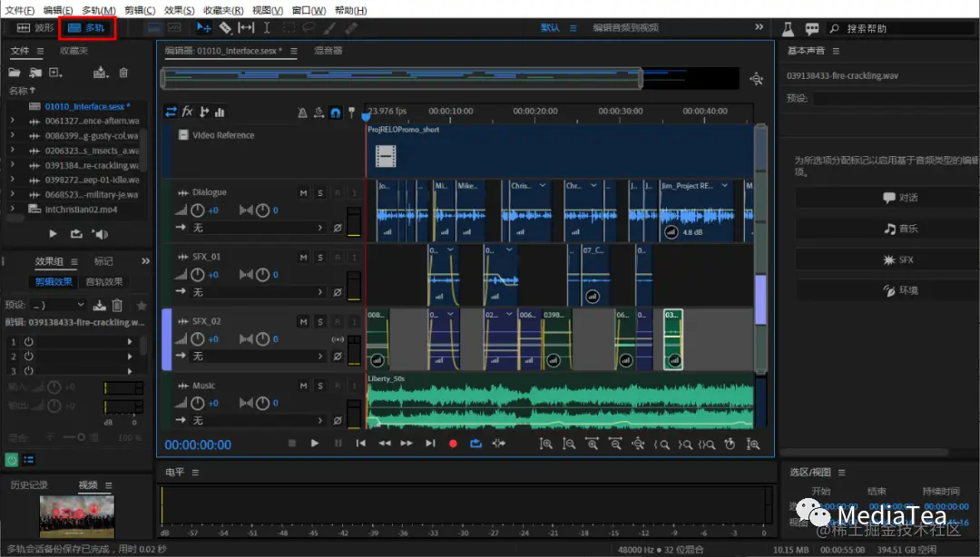Viewport: 980px width, 557px height.
Task: Toggle the snapping magnet icon
Action: tap(335, 112)
